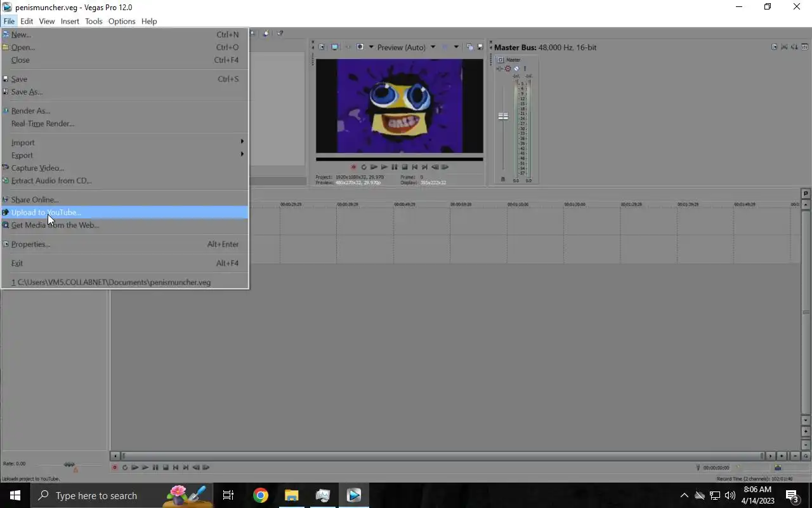Open the preview overlays dropdown arrow
Viewport: 812px width, 508px height.
point(456,47)
